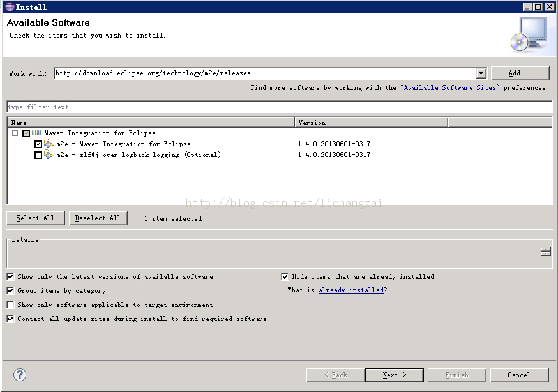Check m2e slf4j over logback logging
558x392 pixels.
click(38, 155)
